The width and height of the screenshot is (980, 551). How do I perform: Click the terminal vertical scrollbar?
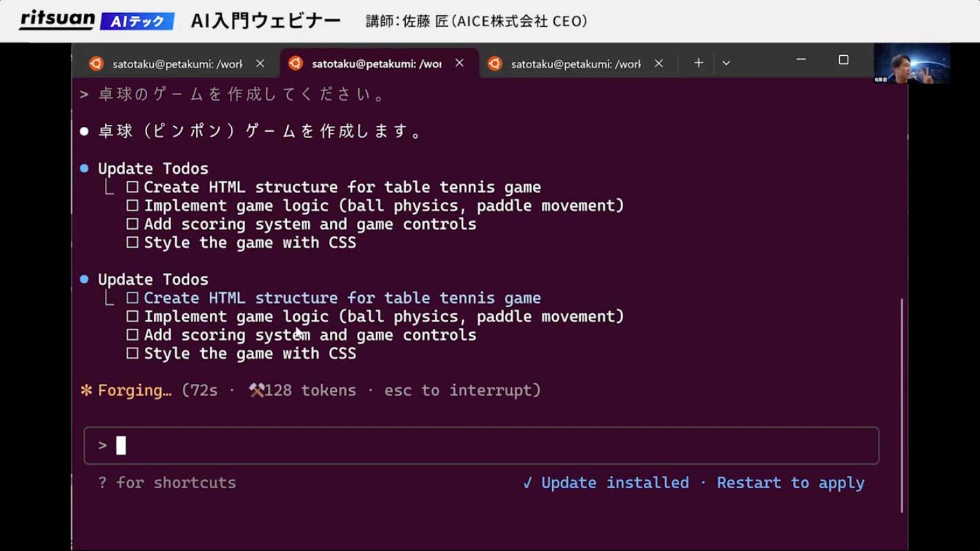tap(902, 405)
